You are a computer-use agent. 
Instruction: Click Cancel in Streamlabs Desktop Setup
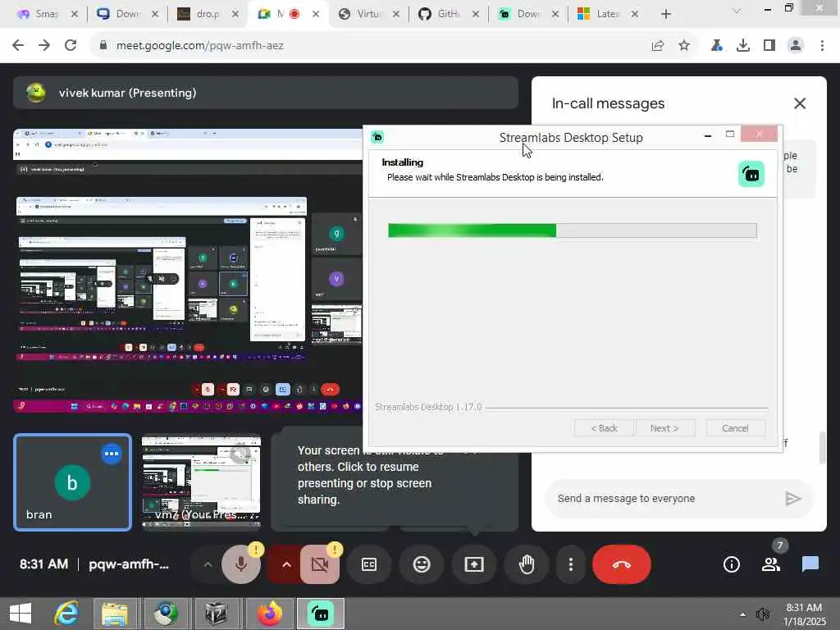[x=735, y=428]
